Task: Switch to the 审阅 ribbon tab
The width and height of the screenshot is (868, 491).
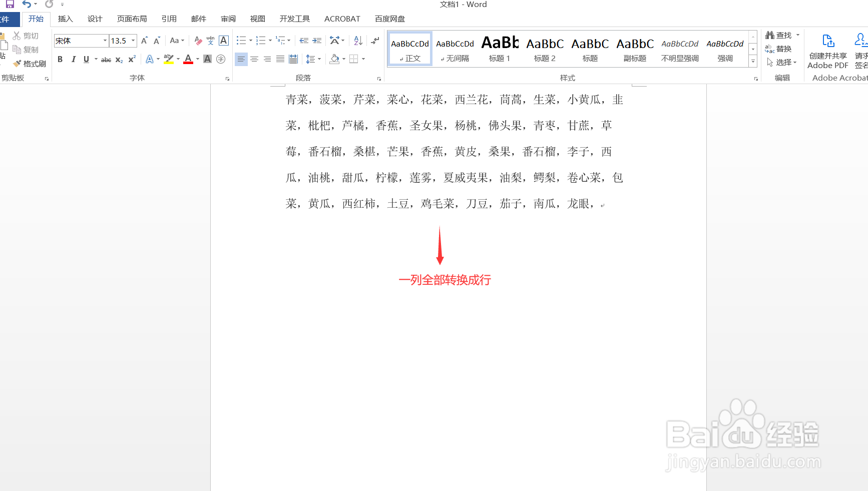Action: coord(228,19)
